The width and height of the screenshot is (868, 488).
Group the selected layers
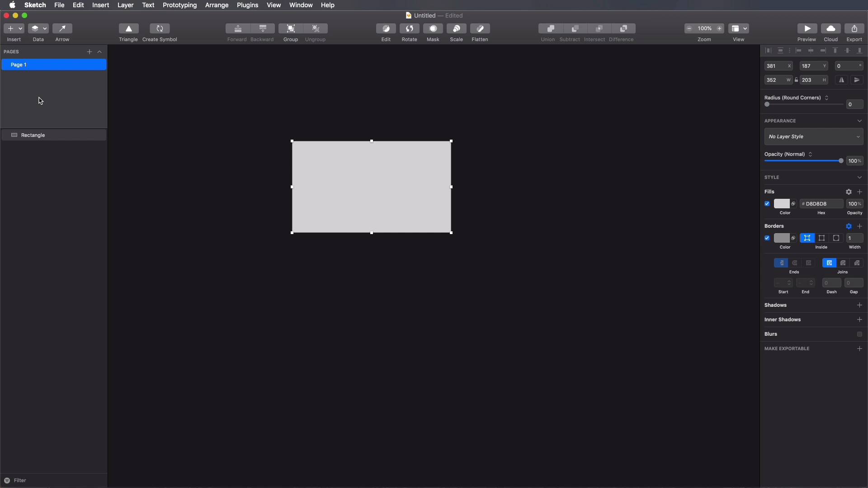click(291, 28)
